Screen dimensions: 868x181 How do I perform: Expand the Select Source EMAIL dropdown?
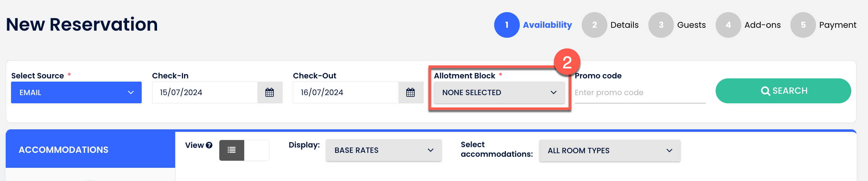[76, 93]
